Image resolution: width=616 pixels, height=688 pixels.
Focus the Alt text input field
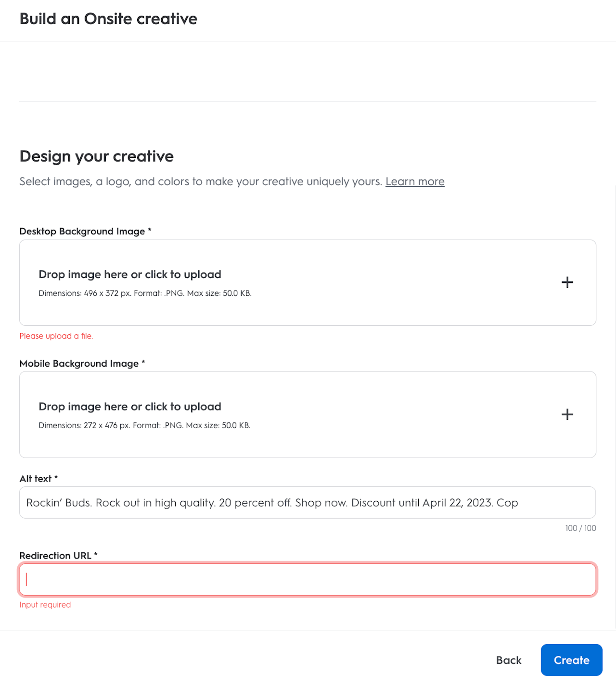pyautogui.click(x=307, y=503)
